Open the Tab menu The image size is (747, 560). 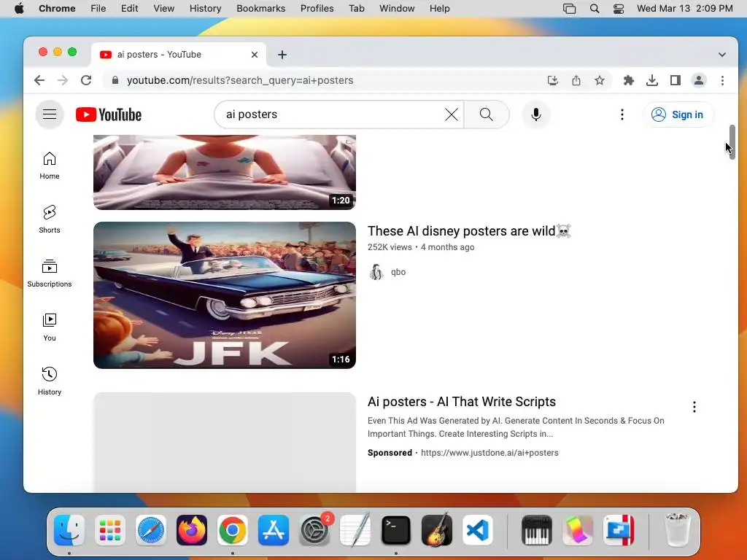[356, 9]
